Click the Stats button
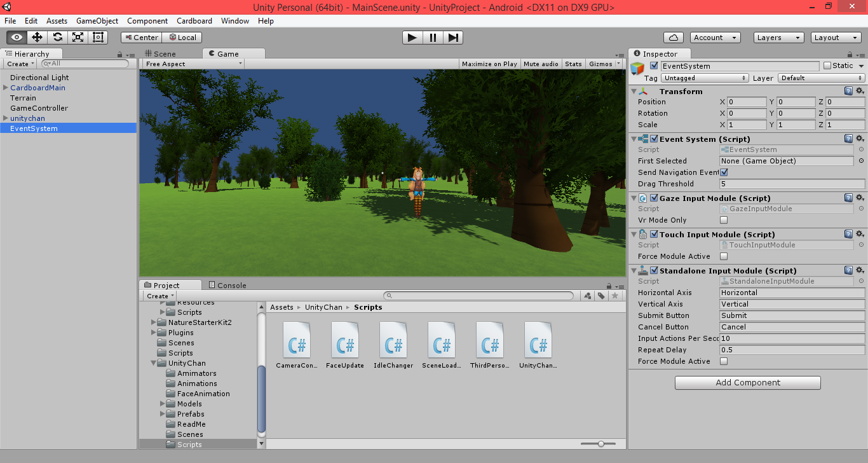 coord(573,64)
